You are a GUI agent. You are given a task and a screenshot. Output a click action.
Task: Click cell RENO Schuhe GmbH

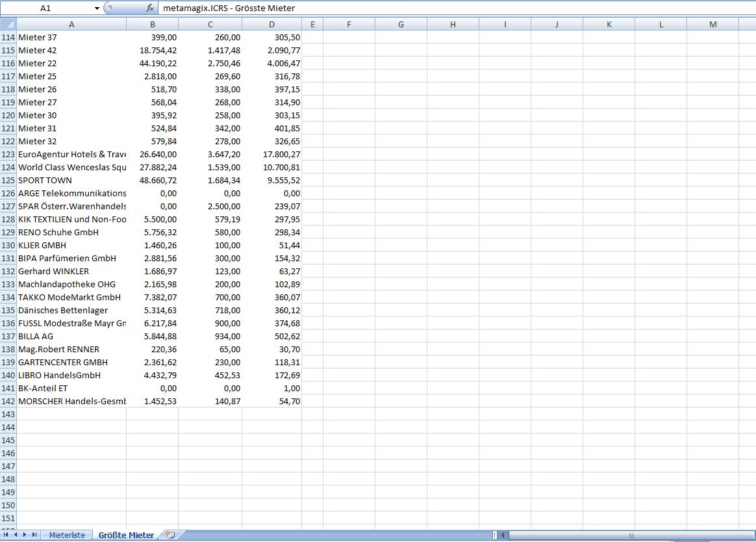tap(71, 232)
